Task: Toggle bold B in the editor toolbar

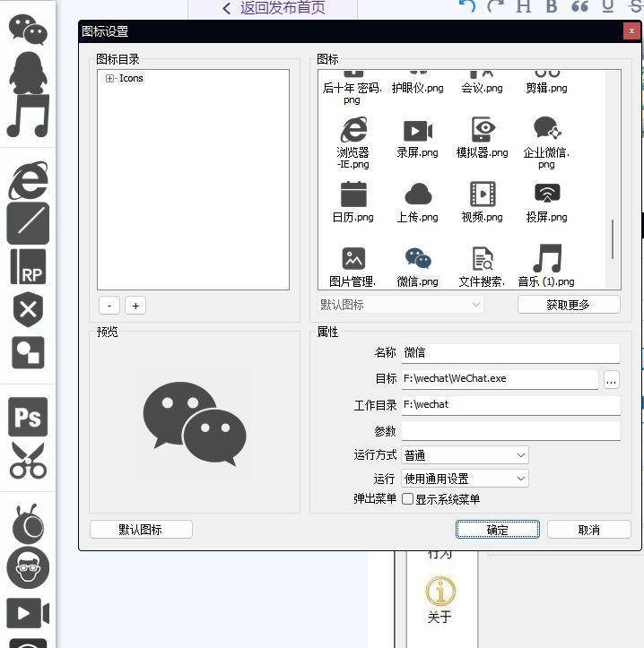Action: [552, 6]
